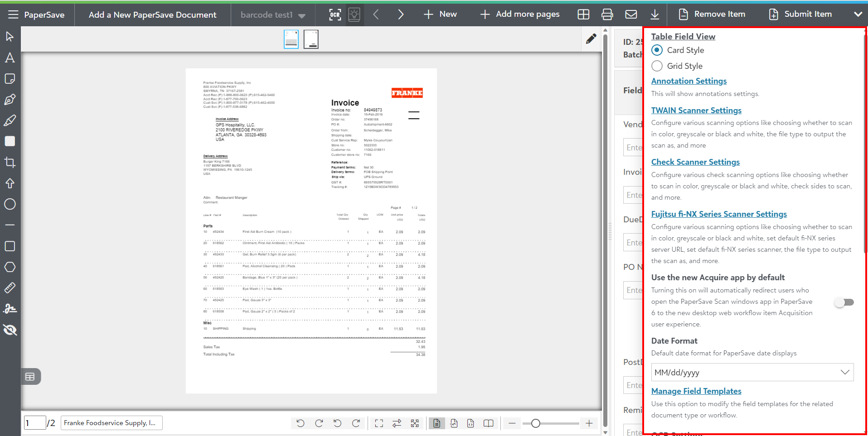Click the signature tool in left sidebar
Image resolution: width=868 pixels, height=436 pixels.
click(x=10, y=309)
